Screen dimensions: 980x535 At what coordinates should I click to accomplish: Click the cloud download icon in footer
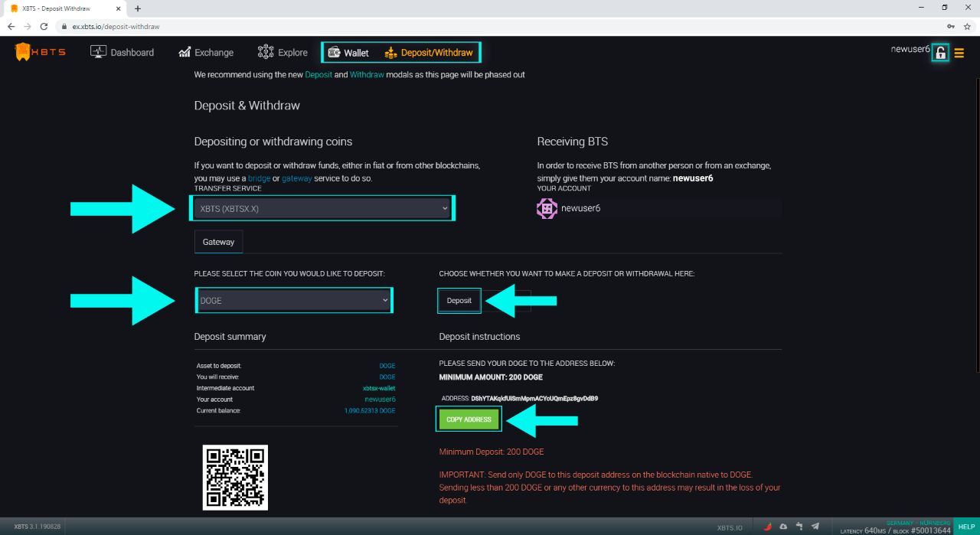coord(783,527)
